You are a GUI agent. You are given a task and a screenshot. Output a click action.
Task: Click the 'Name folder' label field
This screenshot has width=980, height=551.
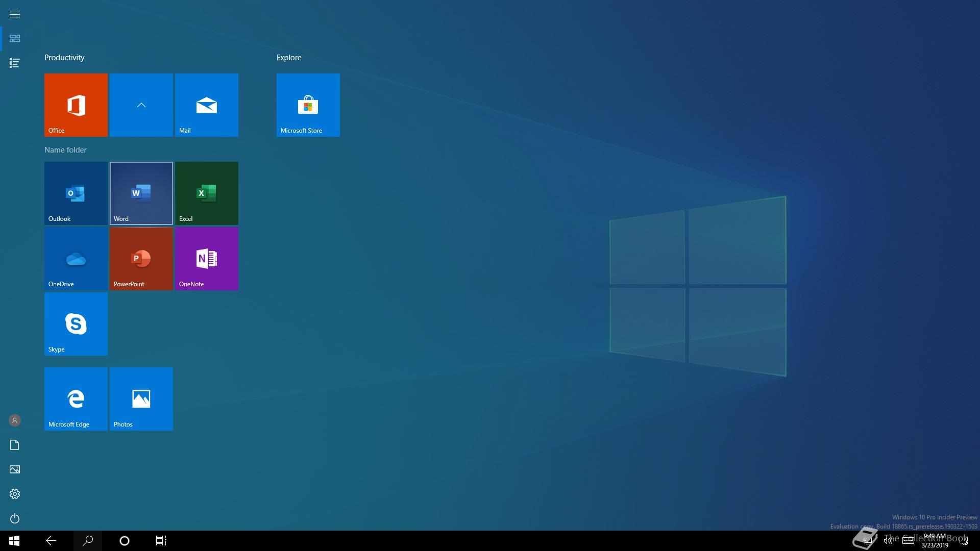65,150
